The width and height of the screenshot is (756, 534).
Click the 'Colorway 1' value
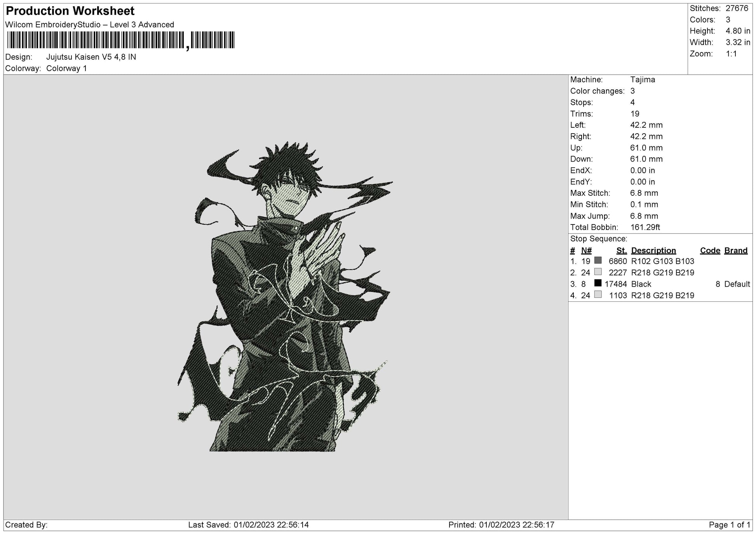tap(66, 68)
